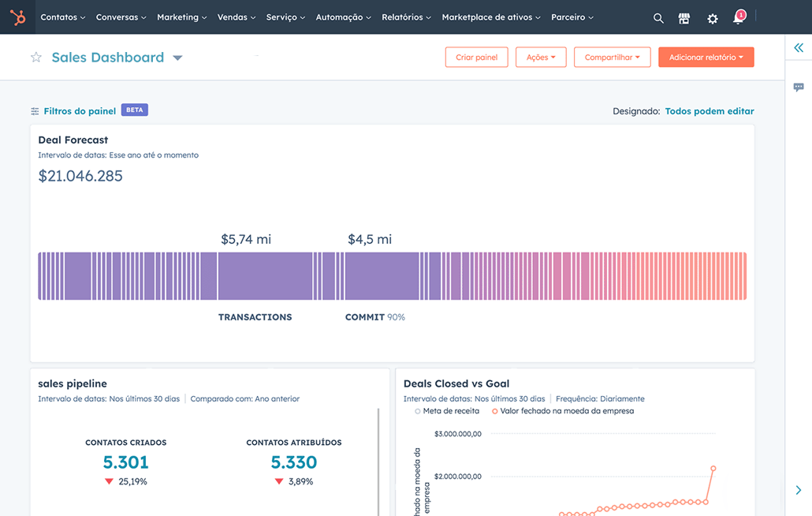Collapse the side panel with double chevron

(799, 48)
